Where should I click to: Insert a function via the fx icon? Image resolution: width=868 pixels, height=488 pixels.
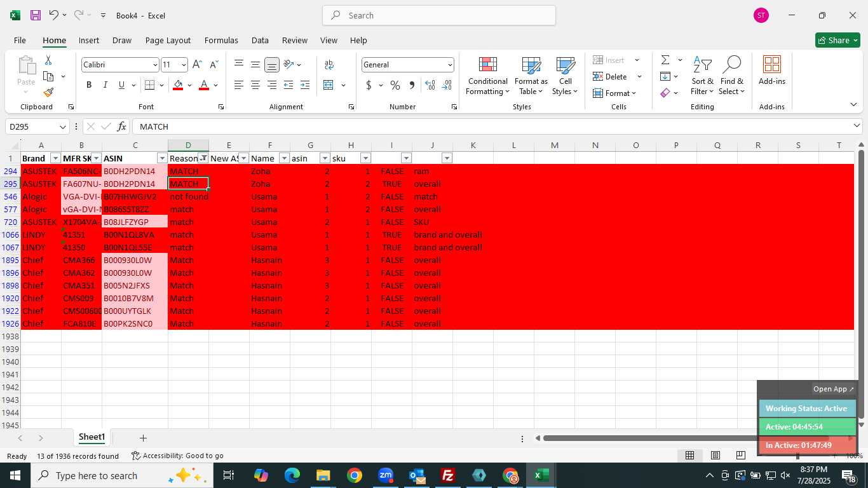tap(121, 126)
